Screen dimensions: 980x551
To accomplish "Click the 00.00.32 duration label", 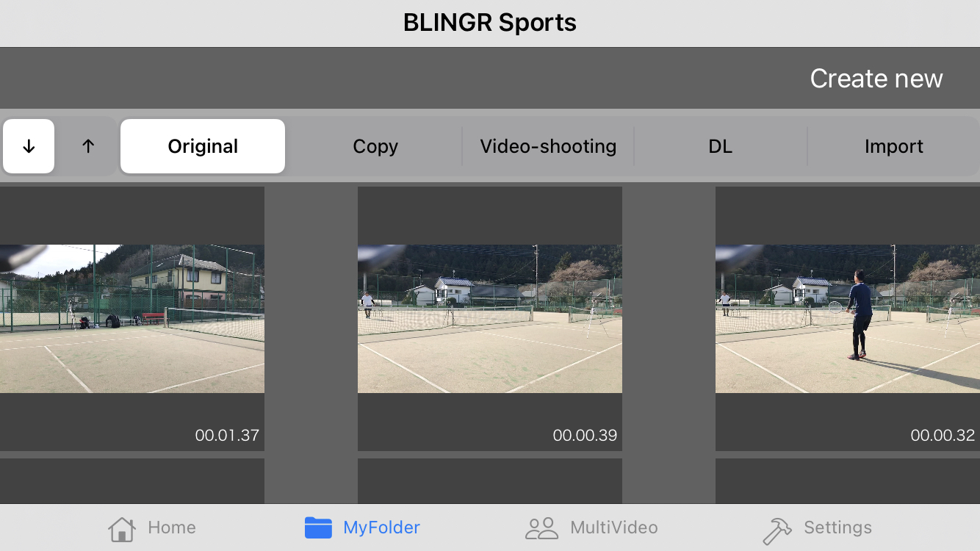I will pyautogui.click(x=943, y=435).
